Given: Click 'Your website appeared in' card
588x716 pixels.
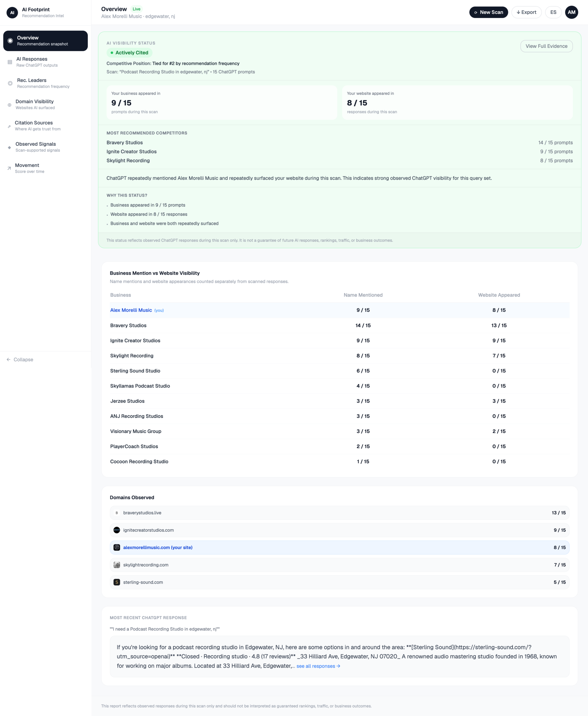Looking at the screenshot, I should (457, 102).
